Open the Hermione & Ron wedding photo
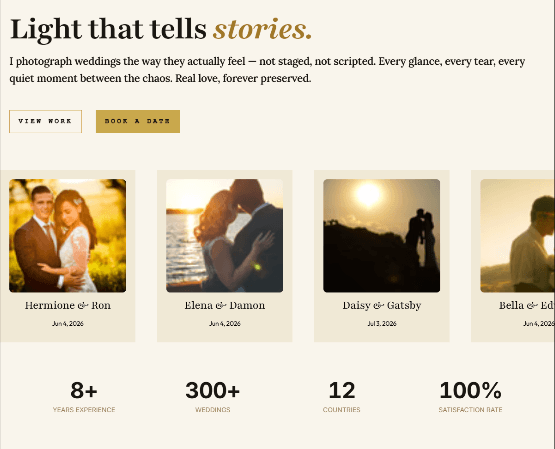 point(68,236)
